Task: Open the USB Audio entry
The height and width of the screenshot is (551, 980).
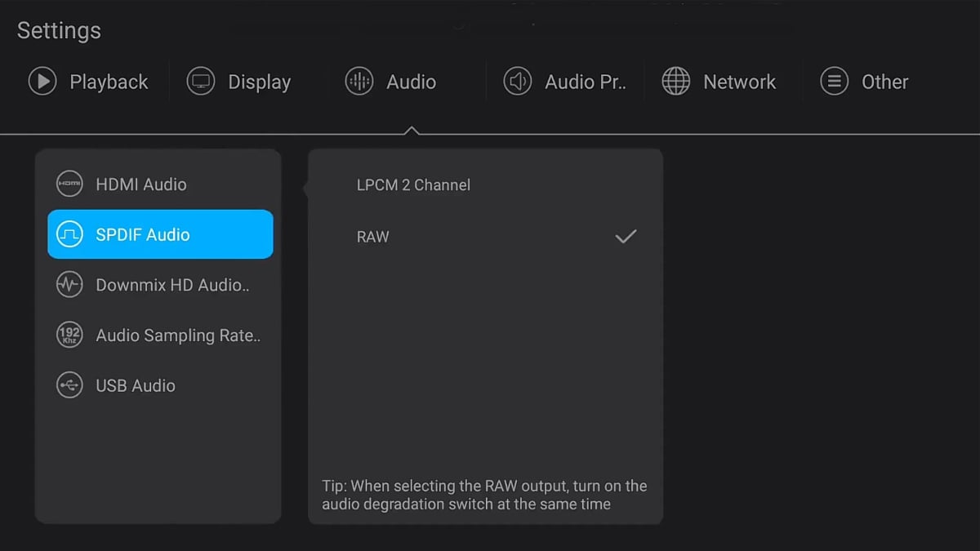Action: pos(136,385)
